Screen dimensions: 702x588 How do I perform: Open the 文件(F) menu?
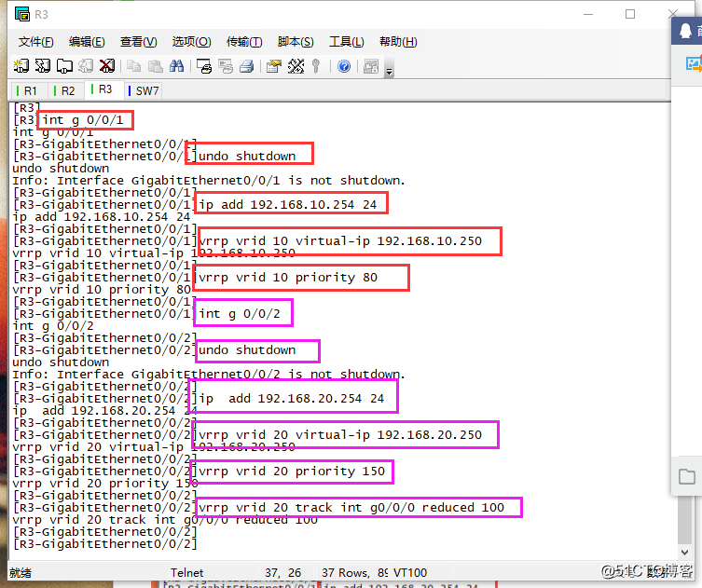35,42
